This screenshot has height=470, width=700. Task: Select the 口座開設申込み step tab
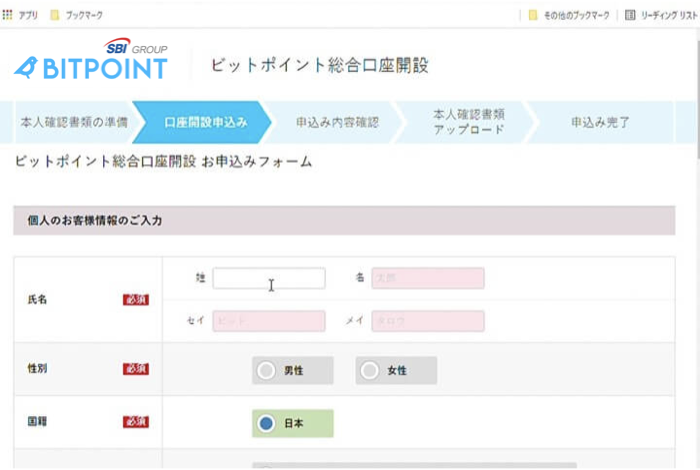204,123
